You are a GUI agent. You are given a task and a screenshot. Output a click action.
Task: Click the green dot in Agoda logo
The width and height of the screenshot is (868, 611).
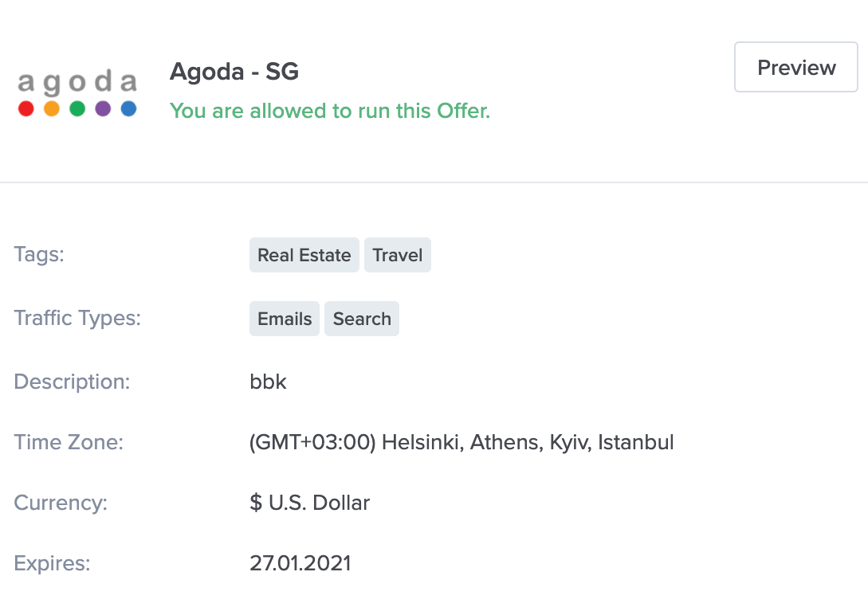77,108
